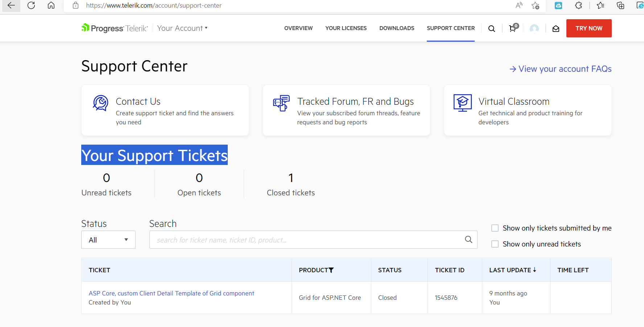Enable Show only tickets submitted by me
Screen dimensions: 644x327
tap(495, 228)
